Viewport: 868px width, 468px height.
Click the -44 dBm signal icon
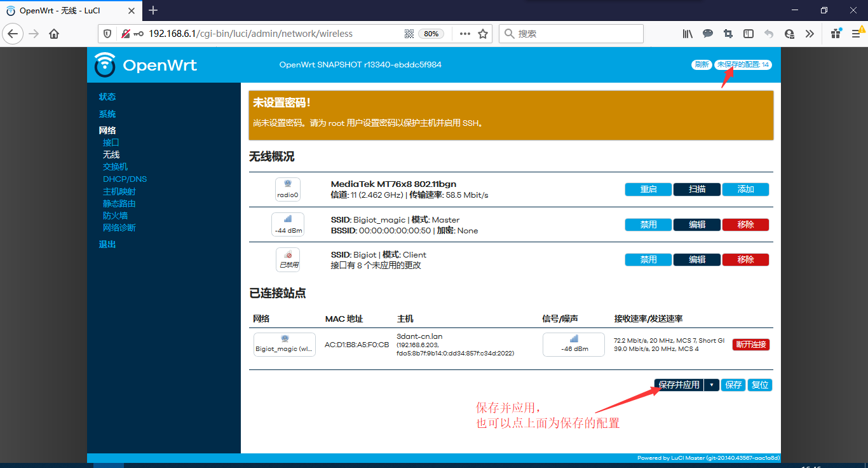click(287, 224)
